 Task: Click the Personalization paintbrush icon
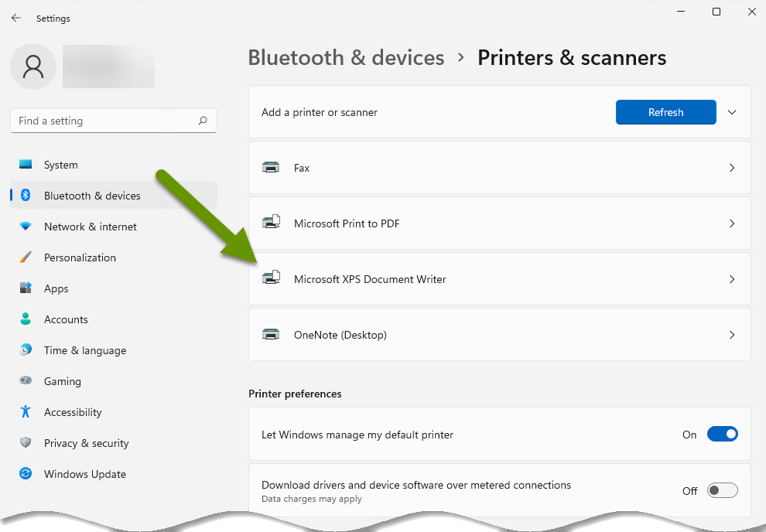tap(26, 257)
